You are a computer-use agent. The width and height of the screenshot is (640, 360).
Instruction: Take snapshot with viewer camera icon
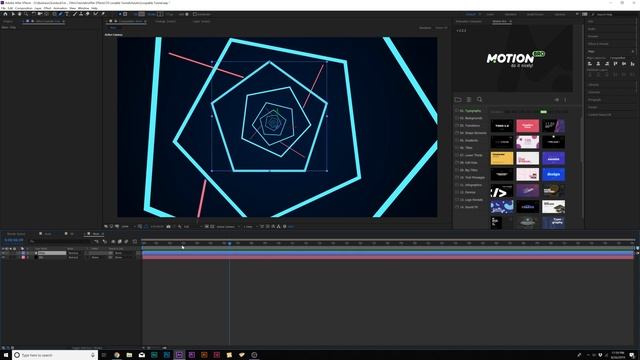[168, 227]
